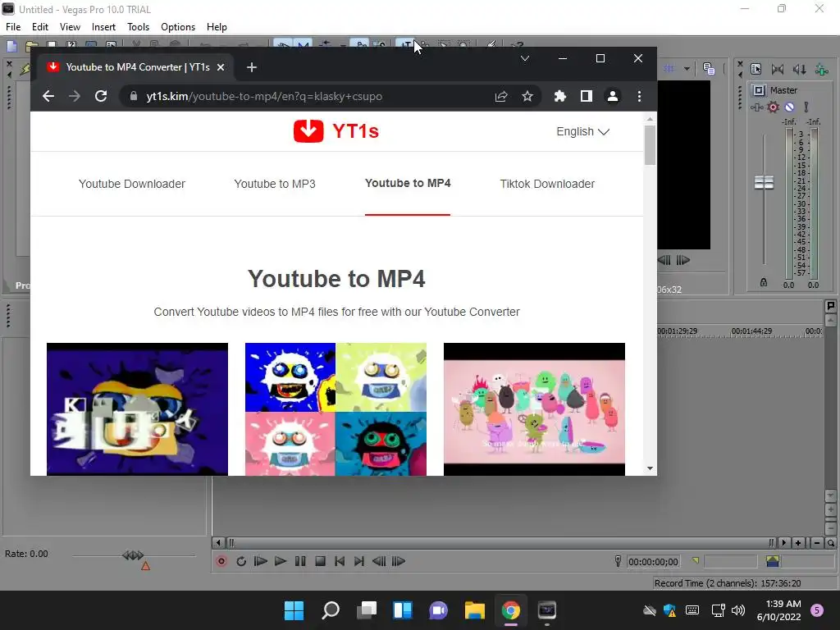Click Play button in Vegas transport

pyautogui.click(x=281, y=561)
